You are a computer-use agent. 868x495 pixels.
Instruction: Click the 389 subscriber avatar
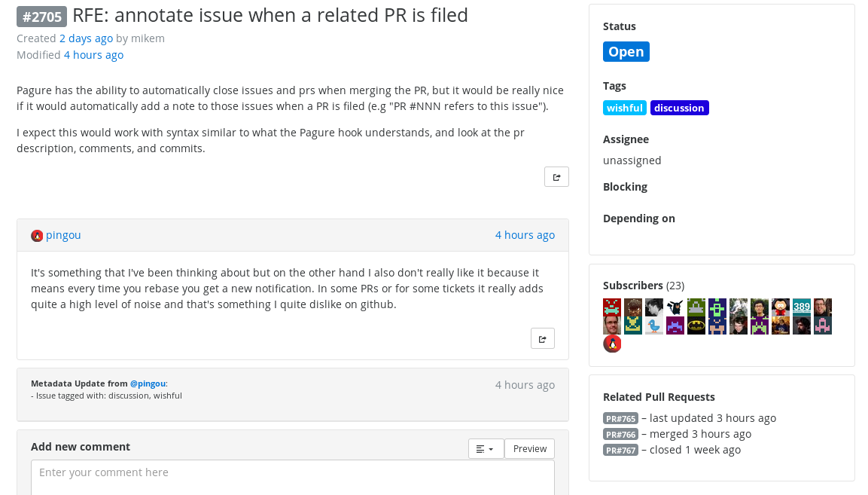(x=802, y=307)
